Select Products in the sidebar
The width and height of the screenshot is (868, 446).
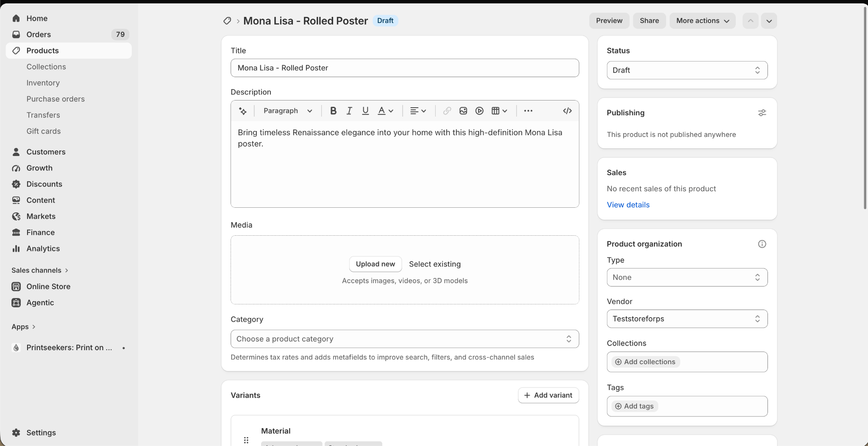(x=69, y=50)
